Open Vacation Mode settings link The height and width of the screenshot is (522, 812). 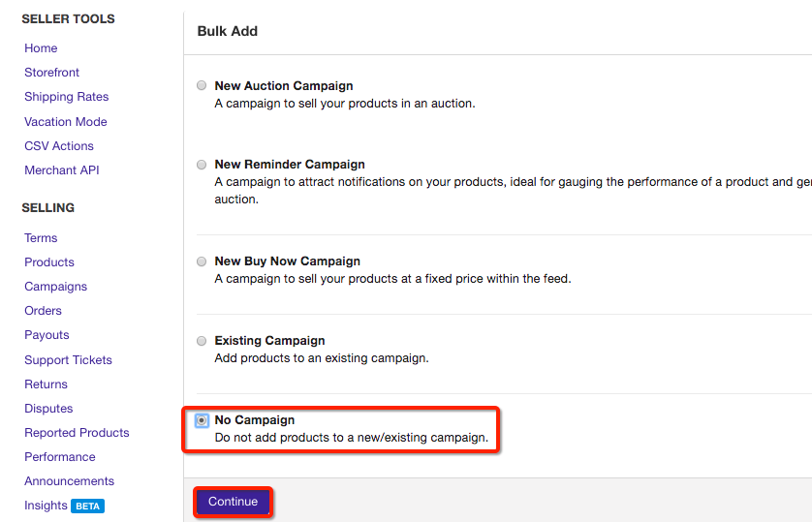tap(66, 122)
